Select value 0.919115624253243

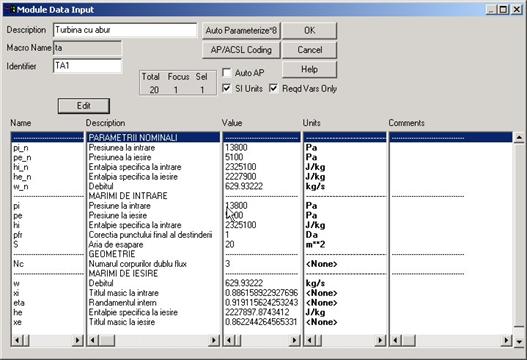coord(261,303)
